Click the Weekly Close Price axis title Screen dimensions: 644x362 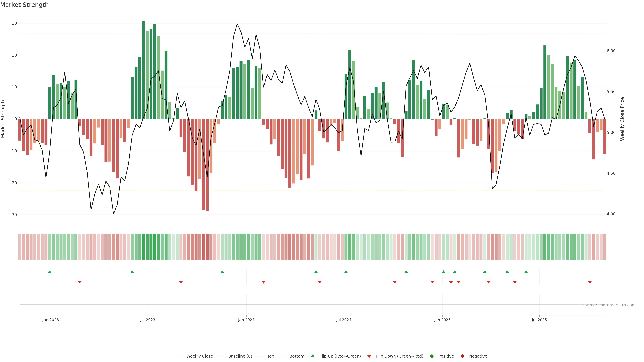pos(622,119)
